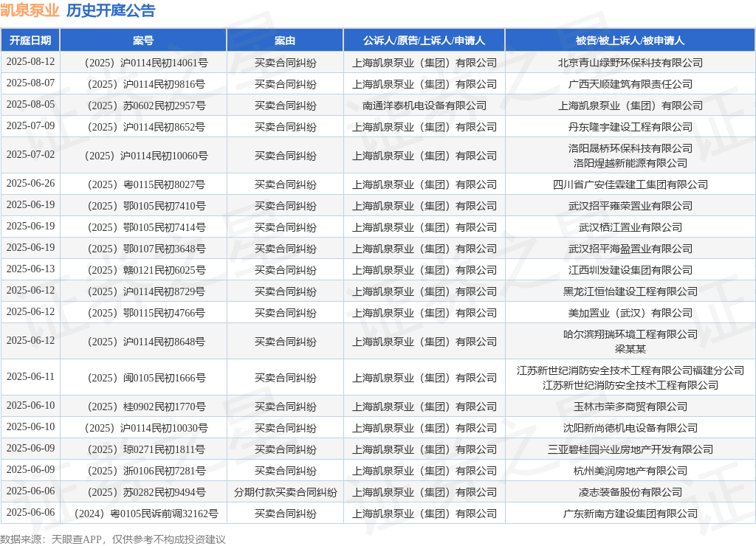
Task: Click defendant 四川省广安佳霖建工集团有限公司
Action: coord(630,184)
